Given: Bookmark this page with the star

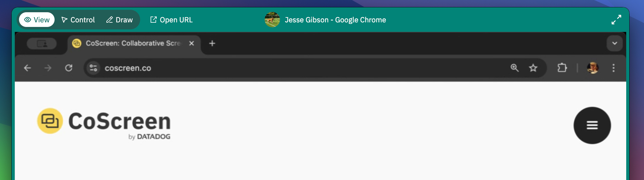Looking at the screenshot, I should pos(533,68).
